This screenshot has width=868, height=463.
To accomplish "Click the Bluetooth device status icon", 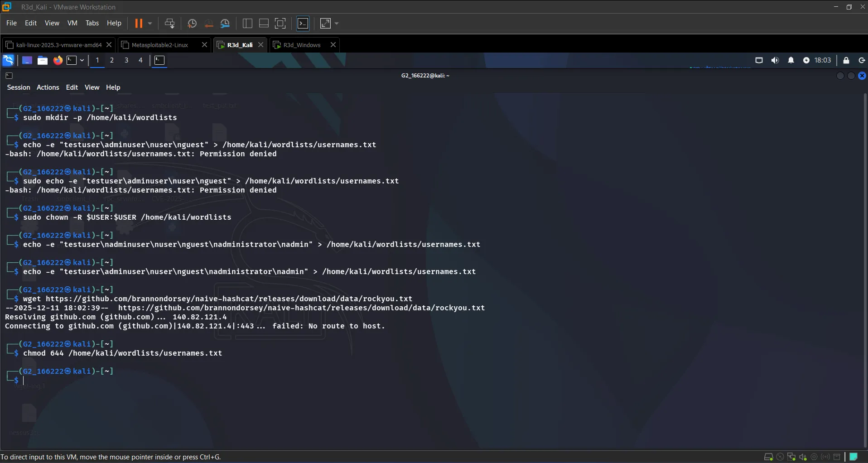I will coord(825,457).
